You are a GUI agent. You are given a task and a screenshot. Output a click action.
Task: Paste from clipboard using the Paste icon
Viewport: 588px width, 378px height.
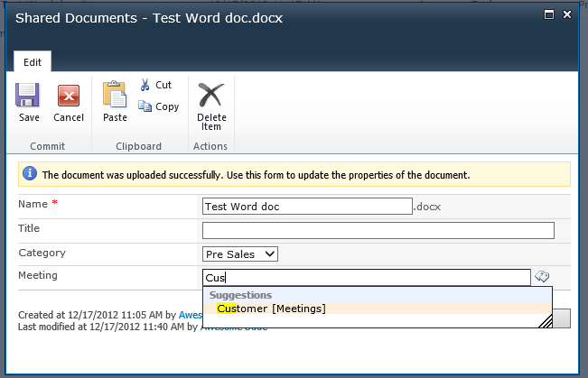click(x=115, y=96)
